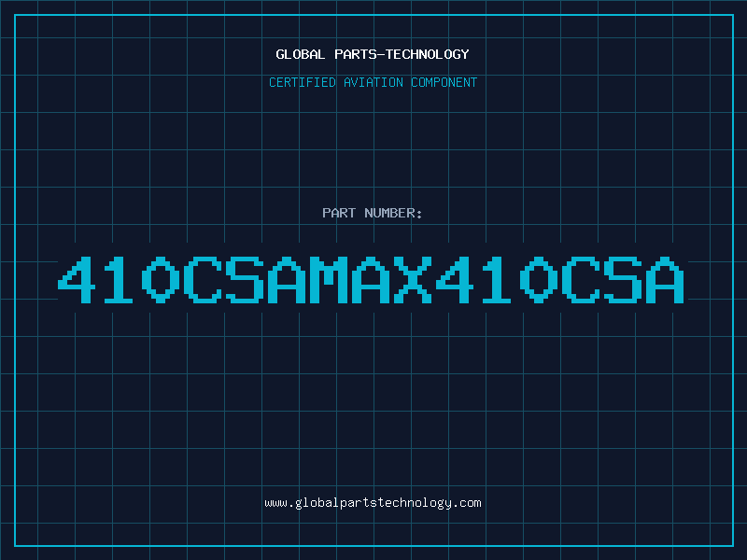This screenshot has height=560, width=747.
Task: Click the PART NUMBER: label
Action: tap(372, 213)
